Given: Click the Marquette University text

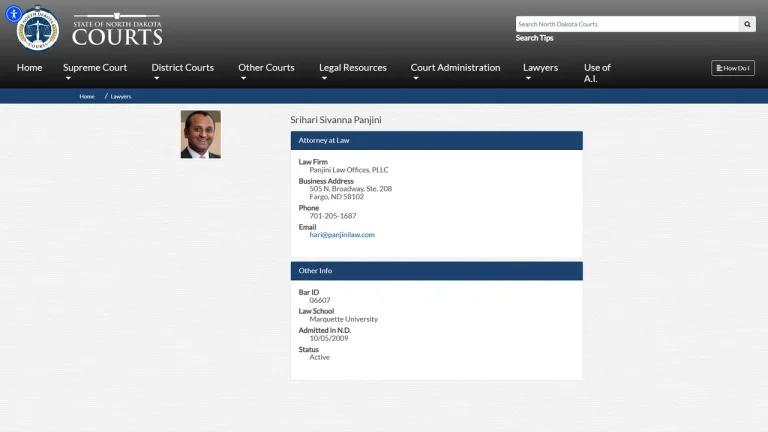Looking at the screenshot, I should [x=343, y=319].
